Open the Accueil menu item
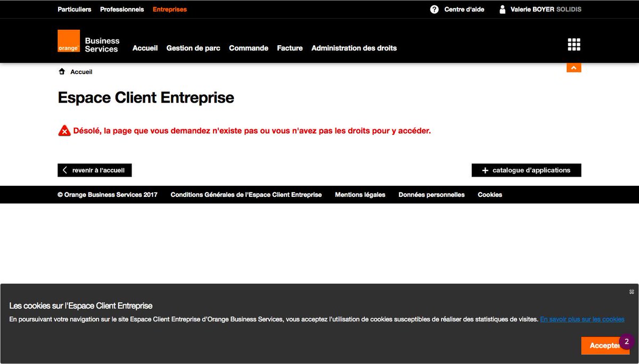Screen dimensions: 639x364 pyautogui.click(x=145, y=48)
